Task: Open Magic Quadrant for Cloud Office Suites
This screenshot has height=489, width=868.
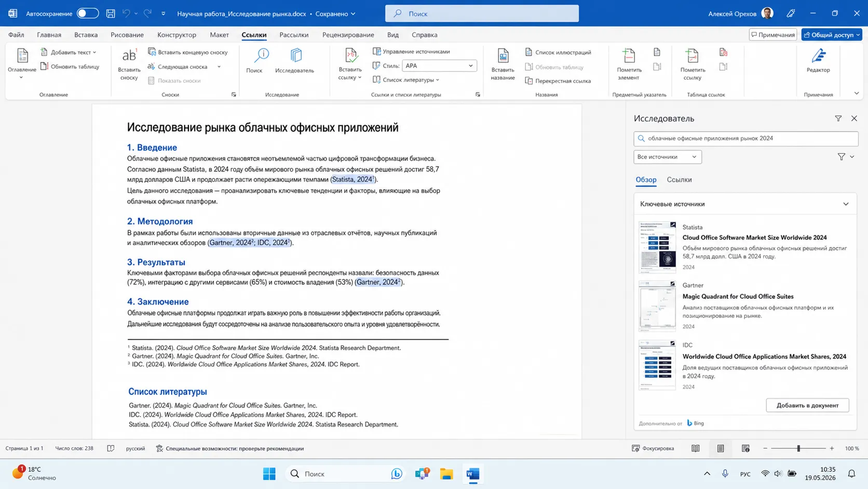Action: [738, 296]
